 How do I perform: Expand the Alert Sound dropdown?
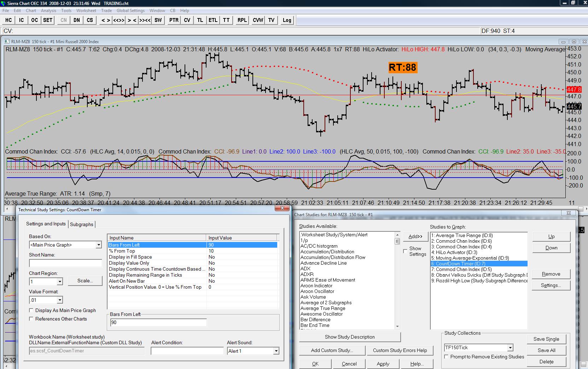tap(276, 351)
